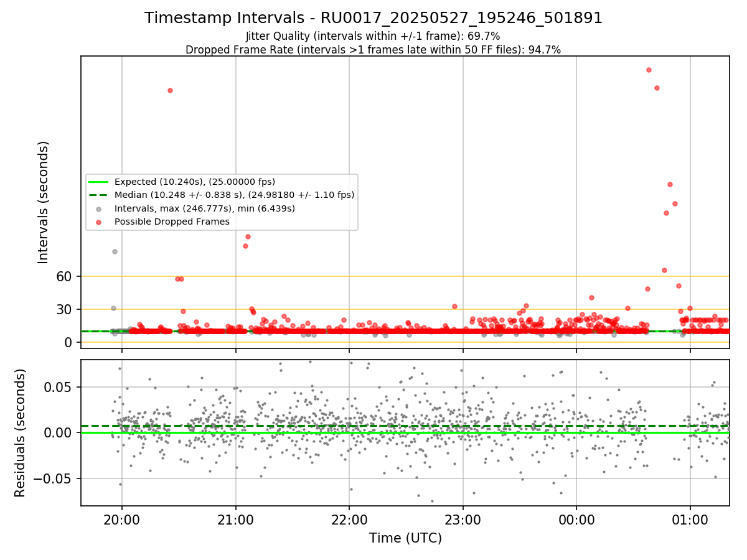Click the plot title 'Timestamp Intervals - RU0017_20250527_195246_501891'
This screenshot has width=747, height=560.
[374, 18]
